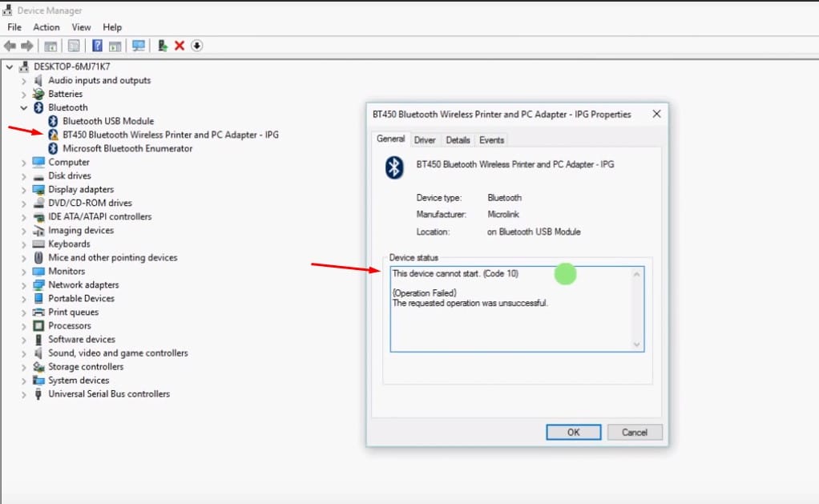Viewport: 819px width, 504px height.
Task: Expand the System devices category
Action: click(x=23, y=381)
